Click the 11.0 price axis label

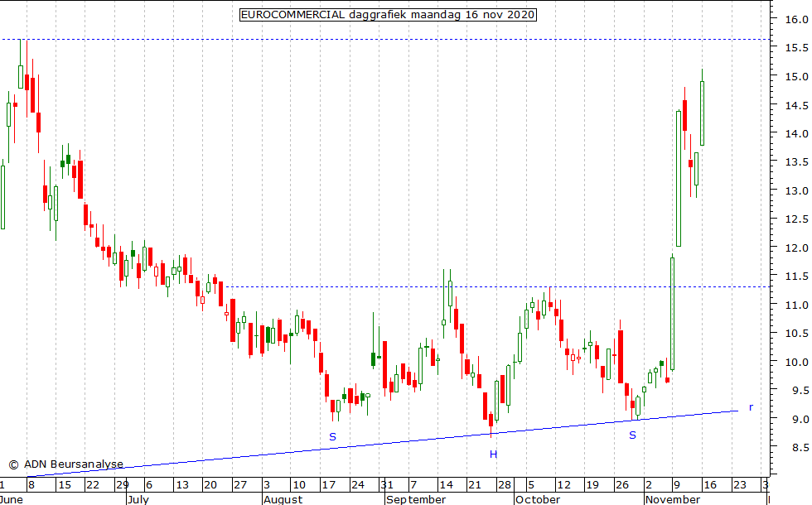pyautogui.click(x=796, y=305)
